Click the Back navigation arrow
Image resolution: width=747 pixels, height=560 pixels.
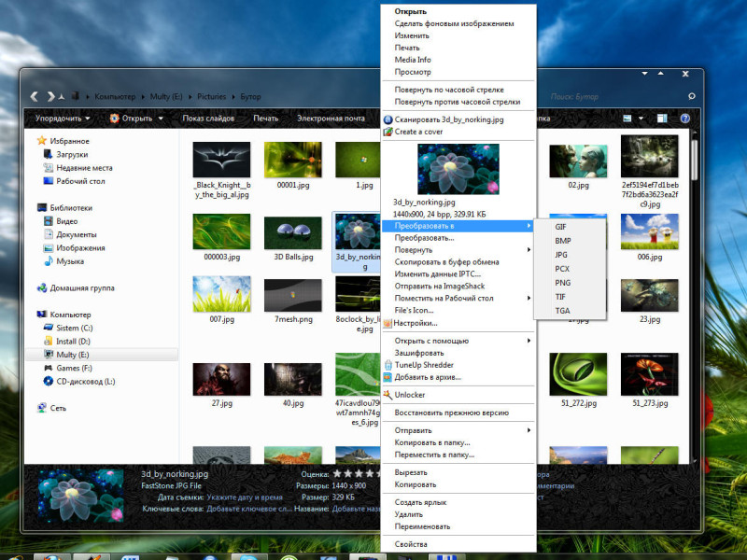coord(35,97)
